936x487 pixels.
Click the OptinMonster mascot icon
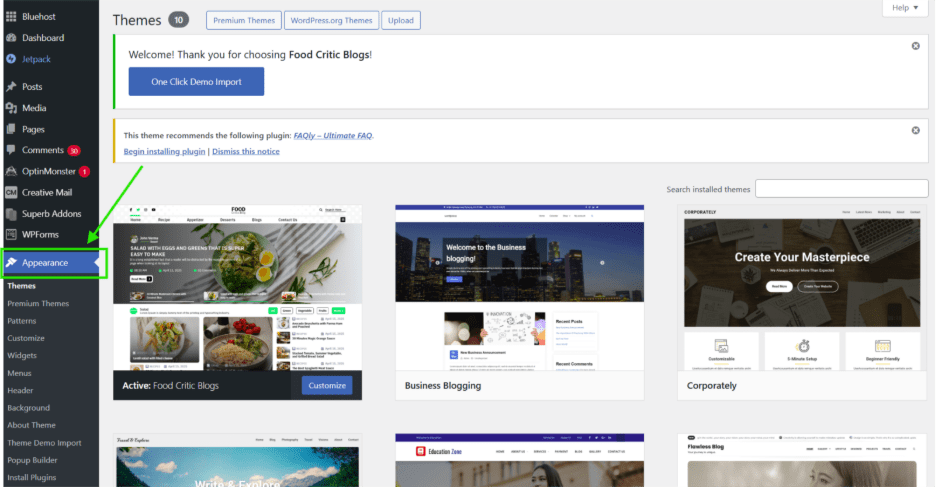(x=11, y=171)
